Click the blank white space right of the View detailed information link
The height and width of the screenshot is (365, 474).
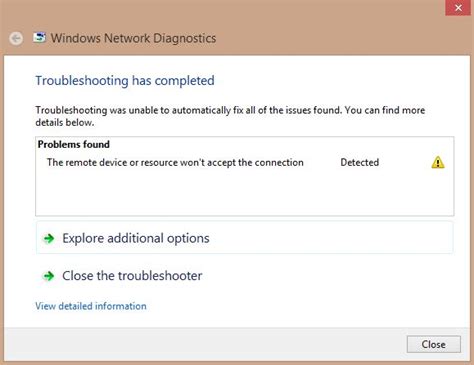coord(300,306)
